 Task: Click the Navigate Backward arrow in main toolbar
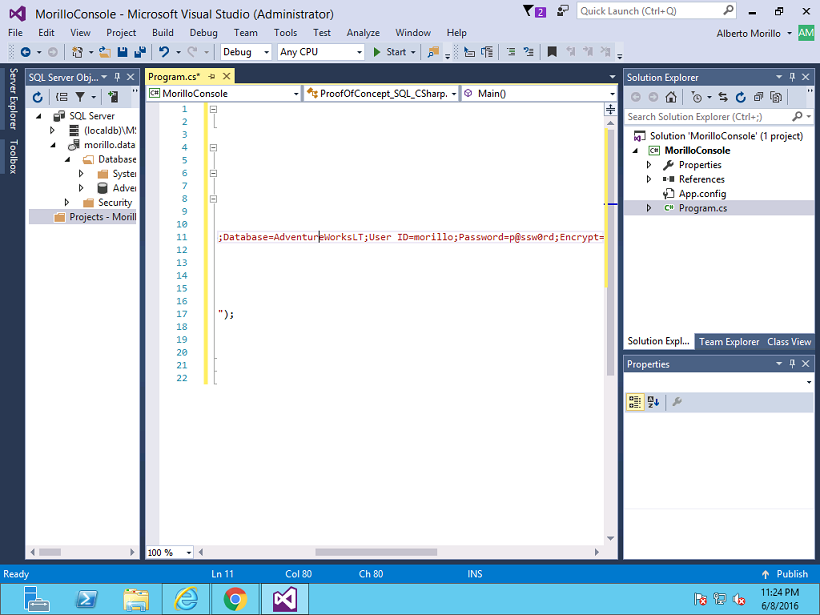point(25,52)
